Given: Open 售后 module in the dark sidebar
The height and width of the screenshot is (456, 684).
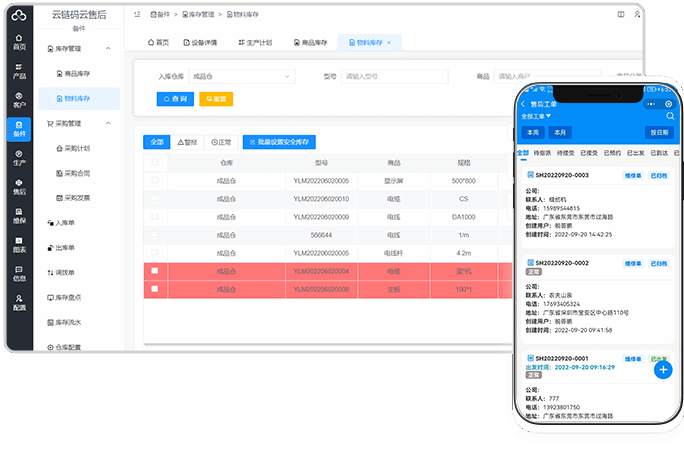Looking at the screenshot, I should (x=19, y=186).
